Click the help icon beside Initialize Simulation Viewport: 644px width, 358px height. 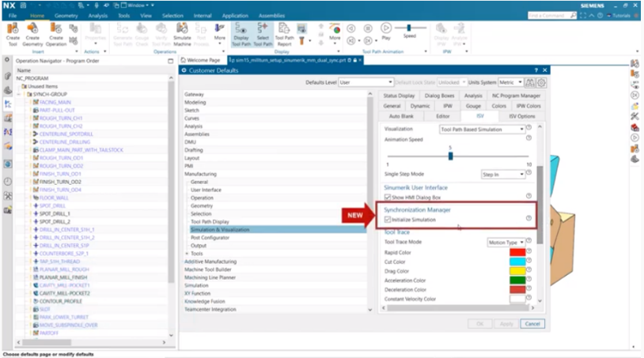point(529,219)
